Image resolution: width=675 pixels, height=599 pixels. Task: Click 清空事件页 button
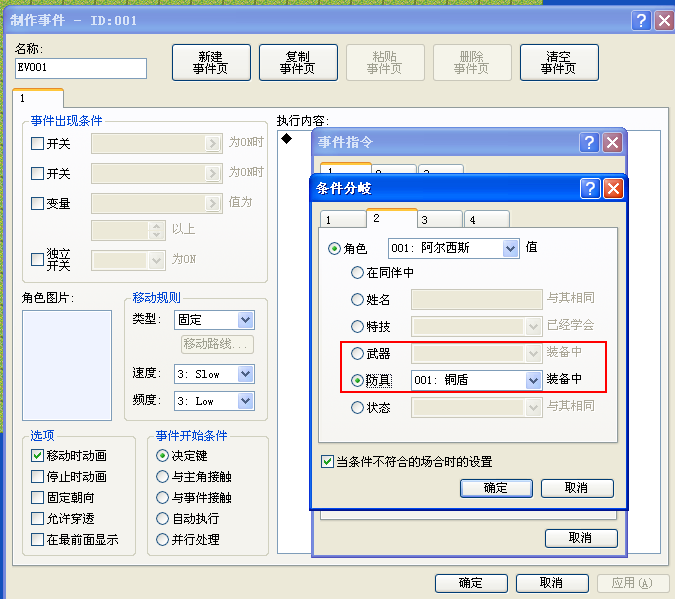(x=559, y=62)
